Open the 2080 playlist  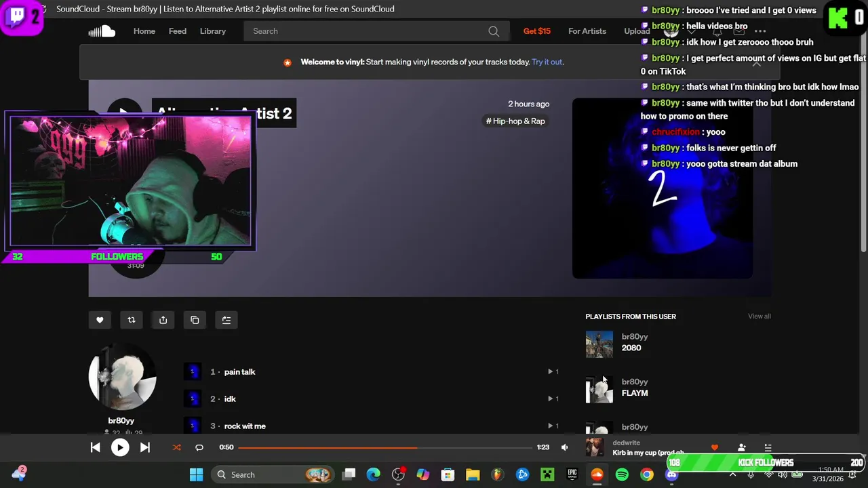(631, 348)
